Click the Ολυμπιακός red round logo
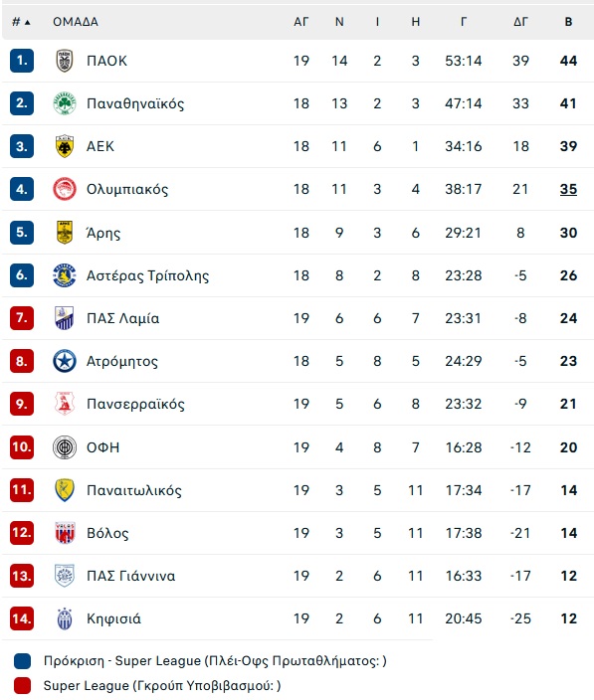594x700 pixels. (65, 189)
